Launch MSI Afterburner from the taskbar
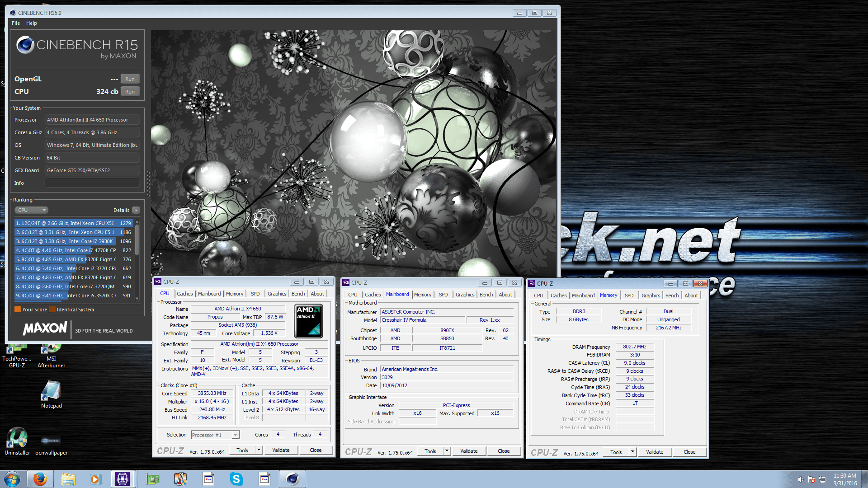868x488 pixels. [x=180, y=479]
